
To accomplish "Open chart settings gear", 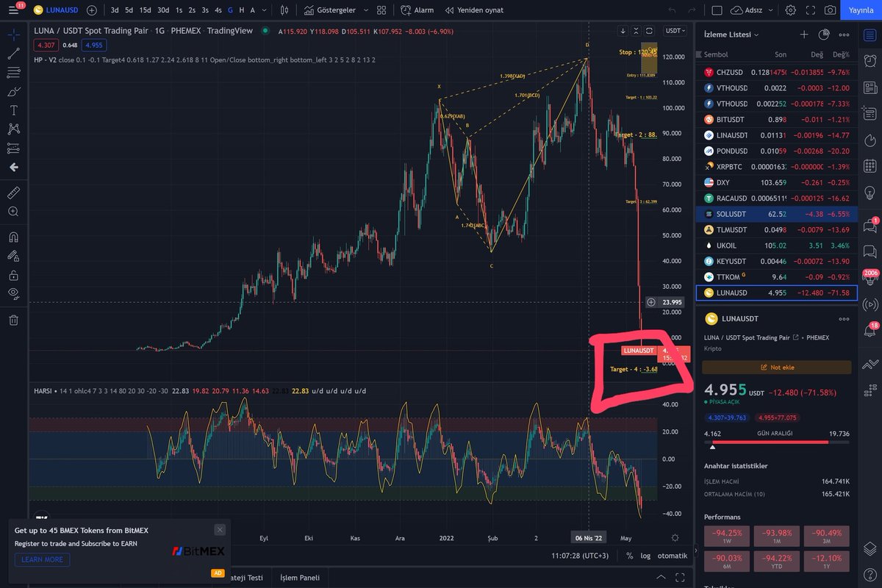I will [x=790, y=10].
